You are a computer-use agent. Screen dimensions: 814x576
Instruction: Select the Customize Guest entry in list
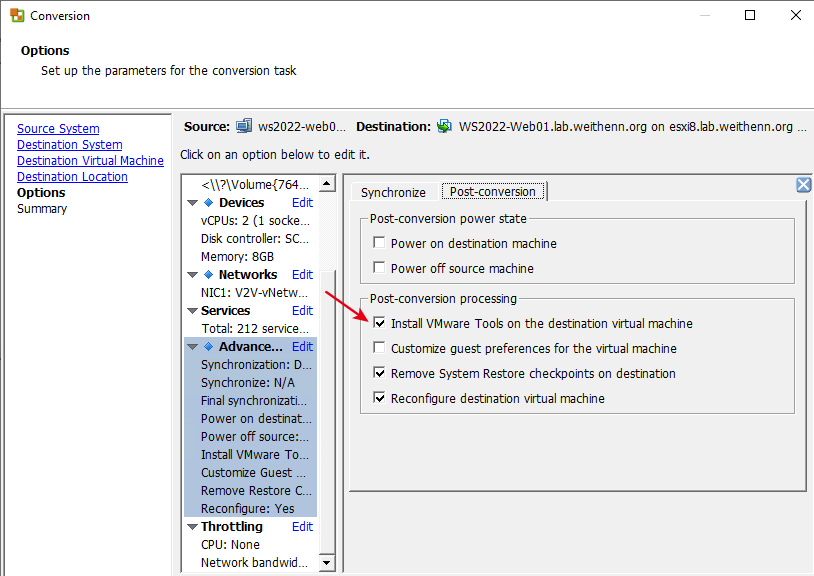coord(253,473)
